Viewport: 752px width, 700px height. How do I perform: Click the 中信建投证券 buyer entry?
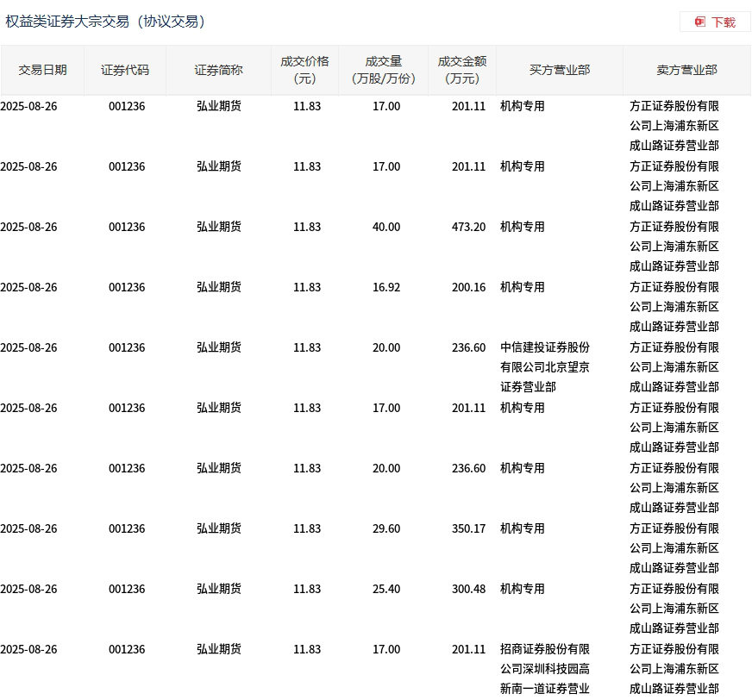(545, 366)
